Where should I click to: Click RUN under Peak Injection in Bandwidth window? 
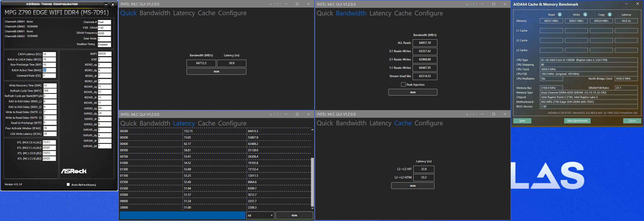(x=413, y=92)
